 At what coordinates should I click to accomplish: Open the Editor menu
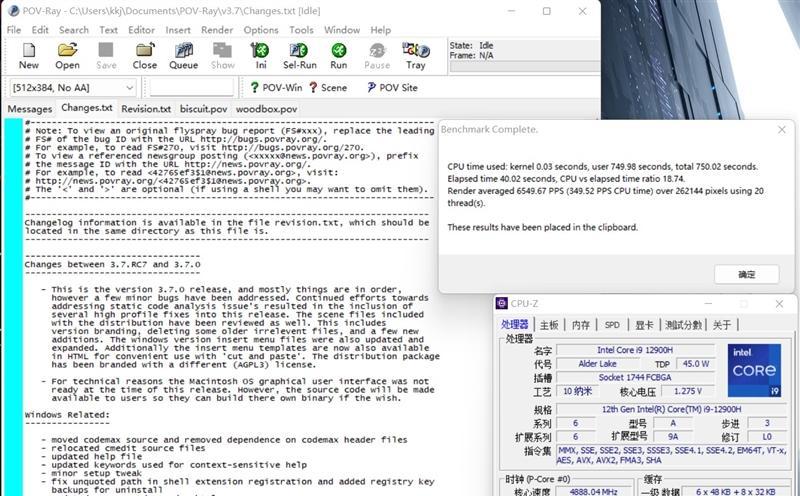(141, 30)
